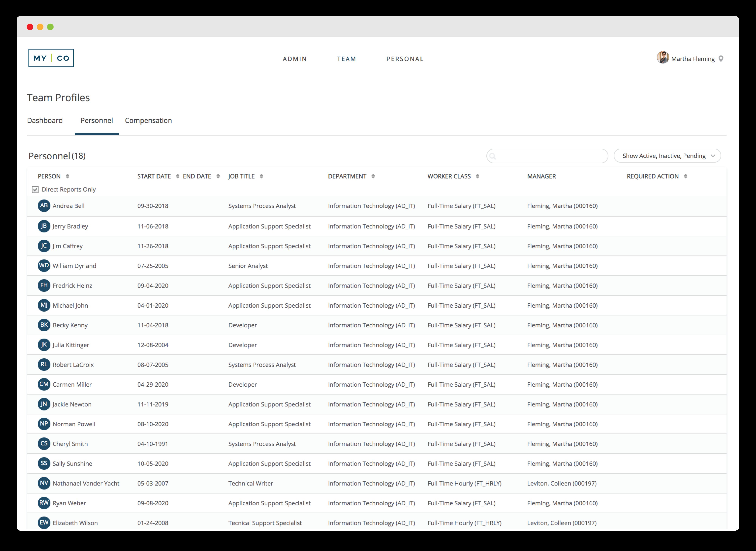Click Andrea Bell's AB avatar
The width and height of the screenshot is (756, 551).
44,206
